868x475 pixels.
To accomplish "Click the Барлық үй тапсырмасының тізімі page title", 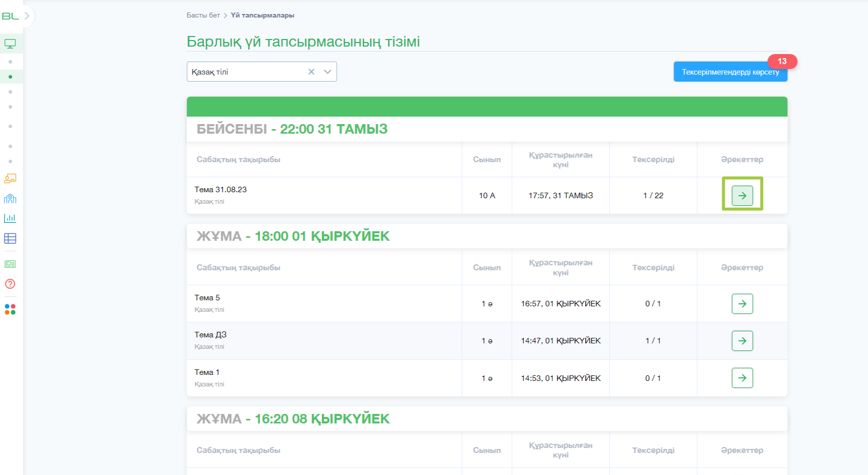I will pos(303,42).
